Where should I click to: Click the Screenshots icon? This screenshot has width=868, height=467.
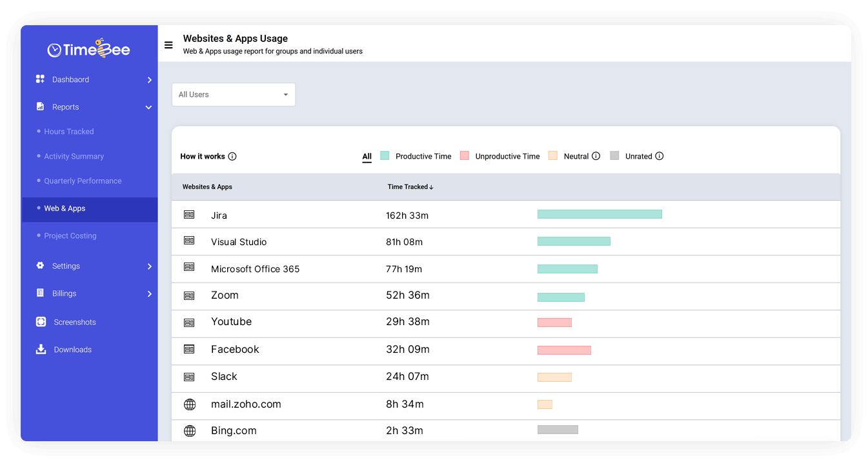coord(41,322)
